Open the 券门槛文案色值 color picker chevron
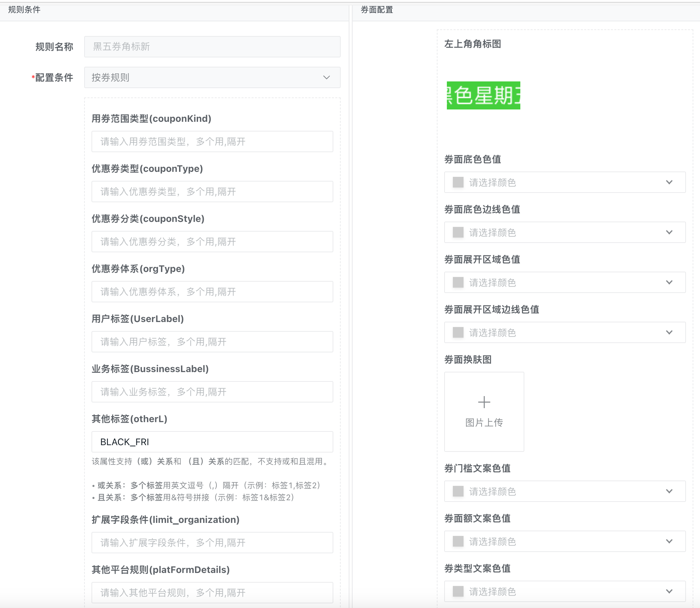Viewport: 700px width, 608px height. pos(669,491)
